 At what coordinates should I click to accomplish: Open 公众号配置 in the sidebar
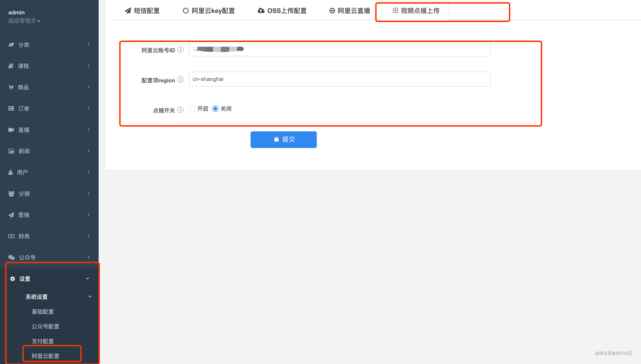pos(45,326)
